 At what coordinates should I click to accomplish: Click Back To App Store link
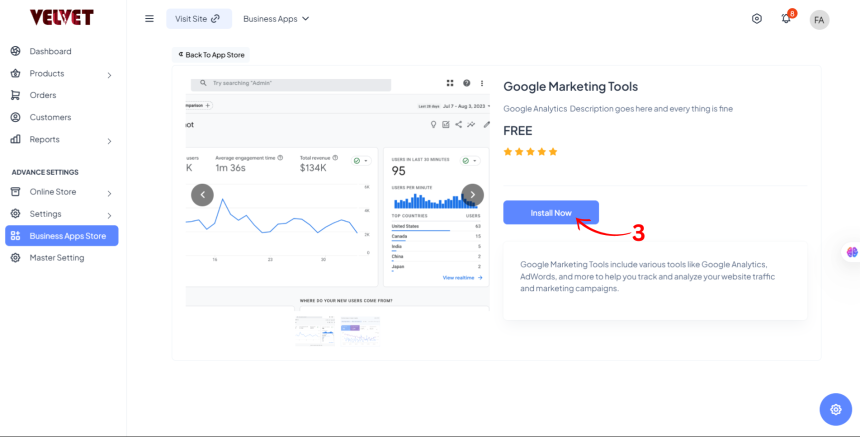(211, 55)
